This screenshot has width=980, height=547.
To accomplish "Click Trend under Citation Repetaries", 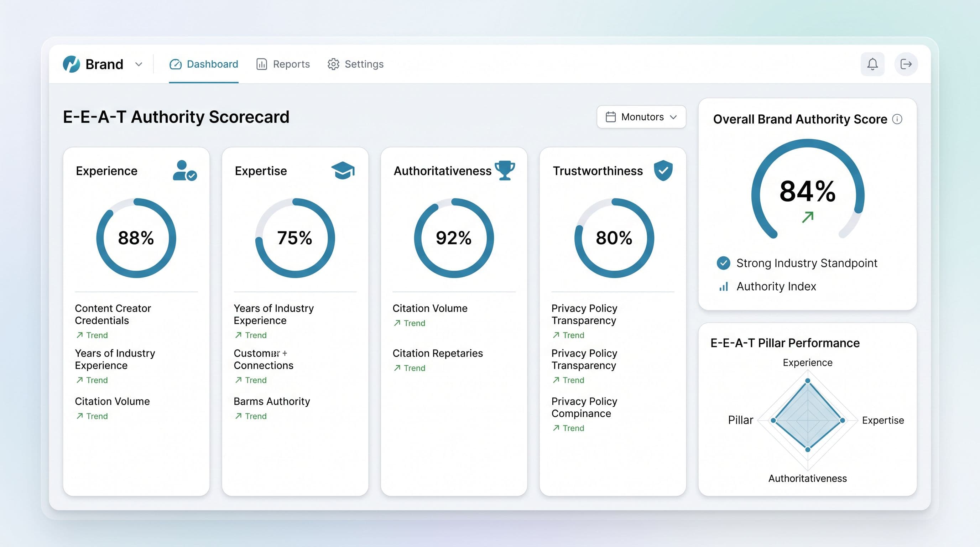I will pos(410,368).
